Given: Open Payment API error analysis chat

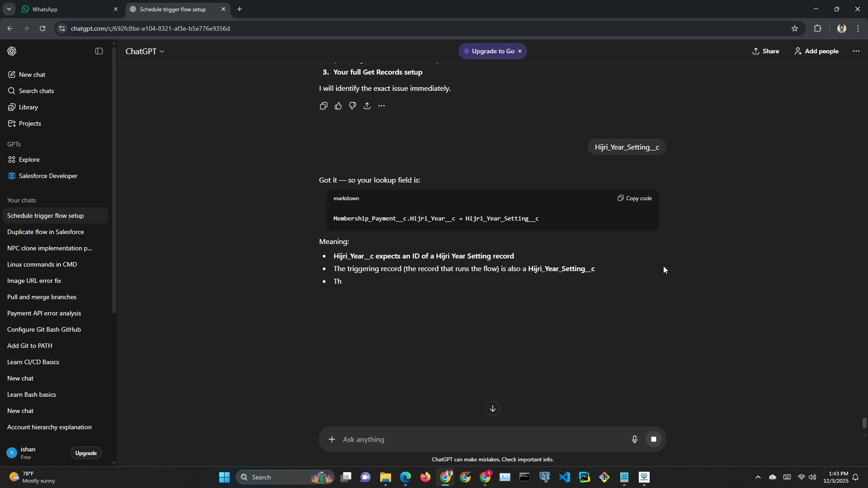Looking at the screenshot, I should 44,313.
